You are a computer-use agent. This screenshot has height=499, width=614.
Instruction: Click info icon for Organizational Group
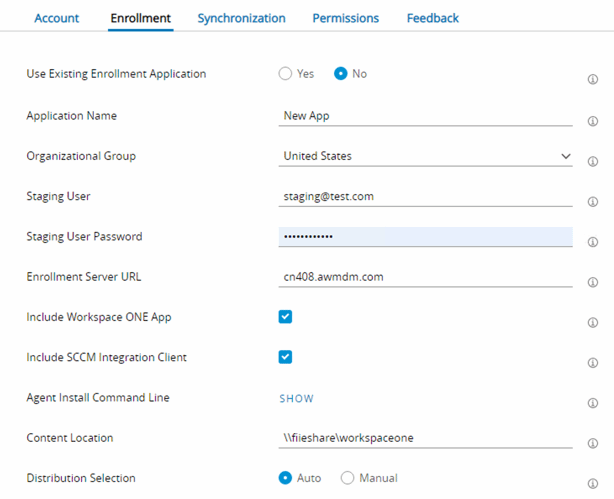[593, 161]
